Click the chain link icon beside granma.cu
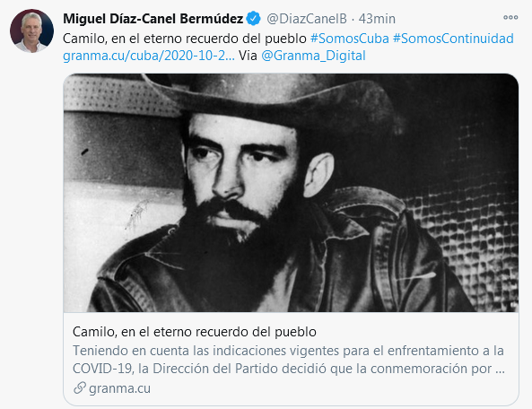 tap(79, 388)
